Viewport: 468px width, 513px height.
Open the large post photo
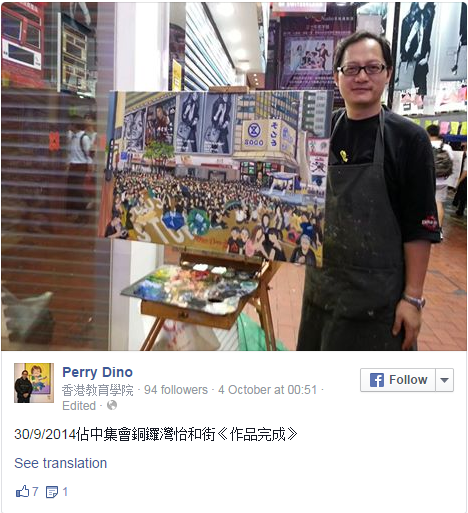click(234, 177)
